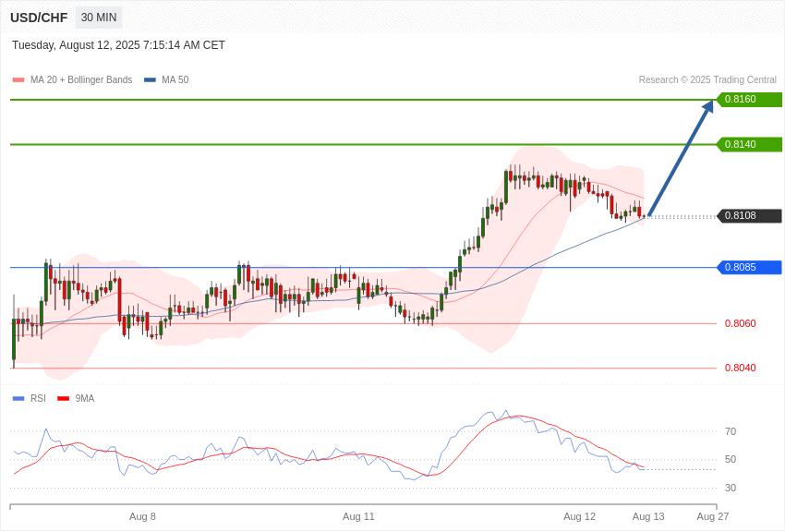Click the MA 20 + Bollinger Bands red swatch

coord(18,79)
